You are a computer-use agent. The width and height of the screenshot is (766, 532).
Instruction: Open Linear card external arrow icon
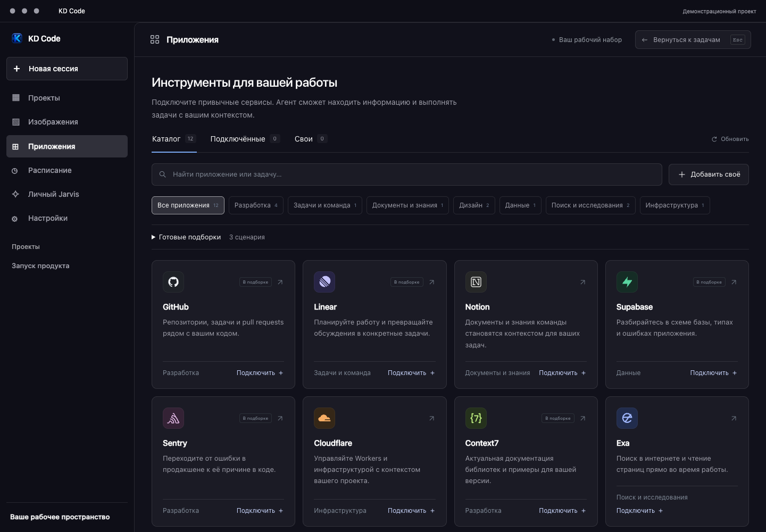pos(431,282)
